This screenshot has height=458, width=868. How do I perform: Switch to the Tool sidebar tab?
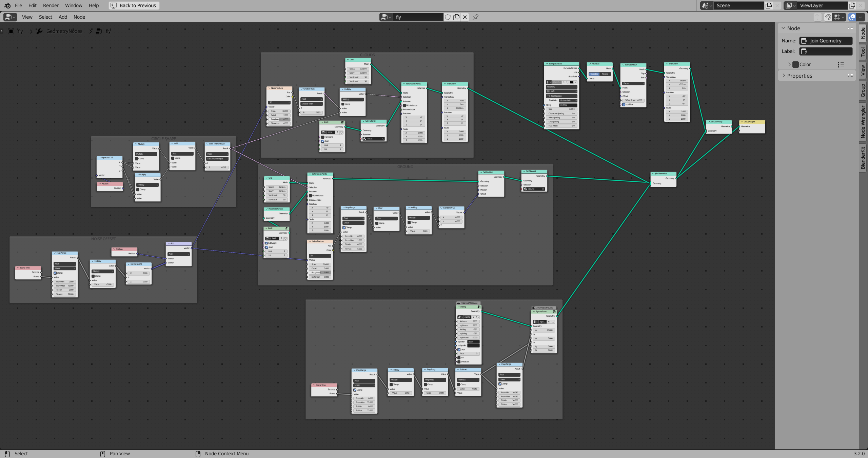[863, 52]
